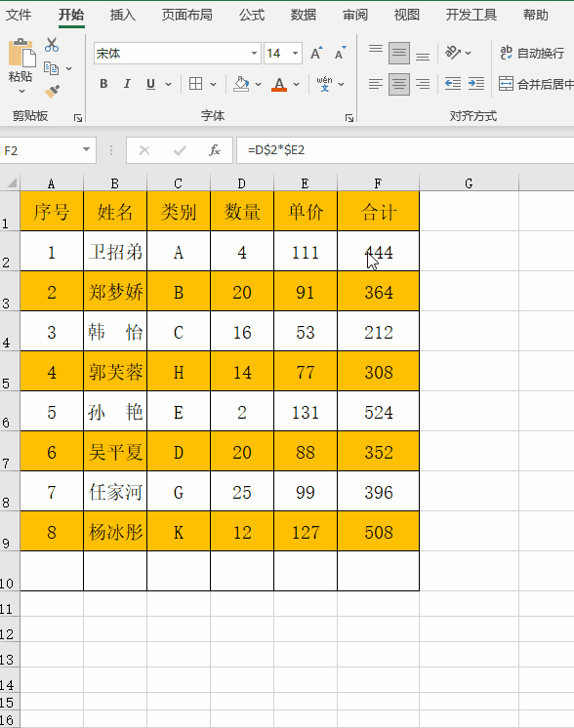Select column G header
This screenshot has height=728, width=574.
click(469, 182)
